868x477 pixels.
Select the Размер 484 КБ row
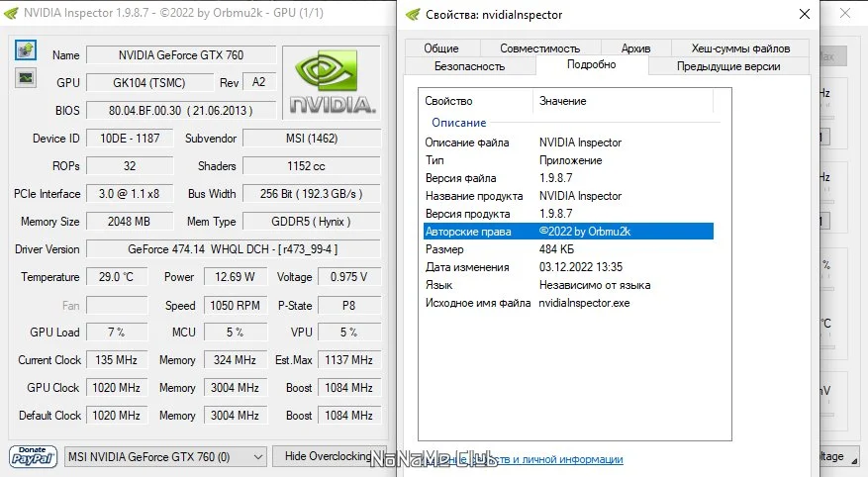568,249
